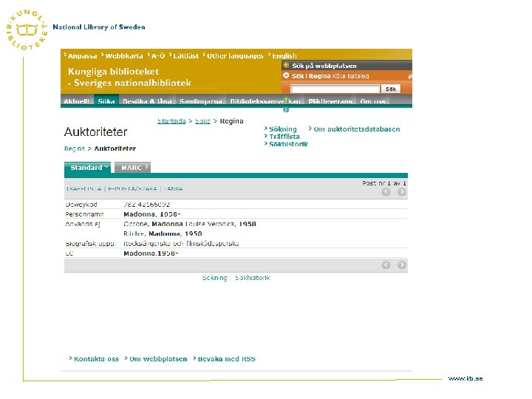Click E-POSTA/SPARA in the record toolbar
The image size is (532, 399).
click(x=132, y=188)
